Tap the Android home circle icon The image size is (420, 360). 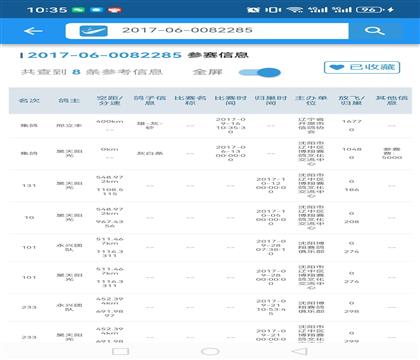point(210,351)
